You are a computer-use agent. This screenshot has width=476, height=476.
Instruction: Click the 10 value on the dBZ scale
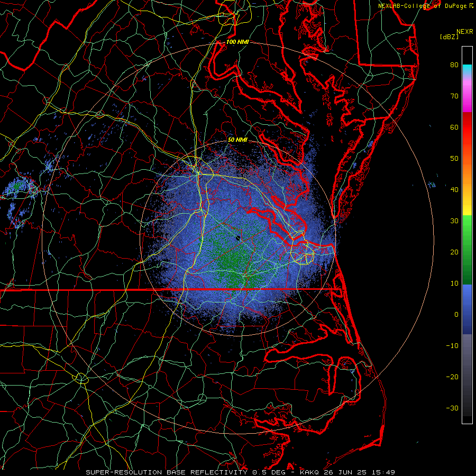coord(454,283)
